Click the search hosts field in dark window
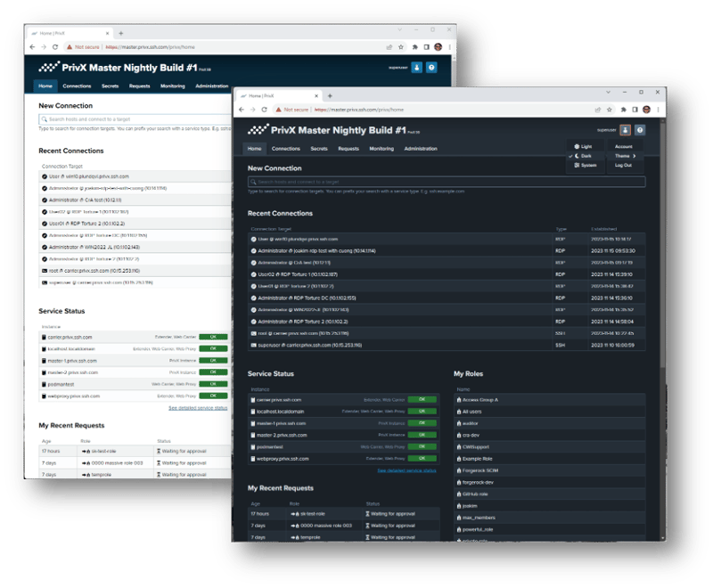713x588 pixels. point(446,183)
